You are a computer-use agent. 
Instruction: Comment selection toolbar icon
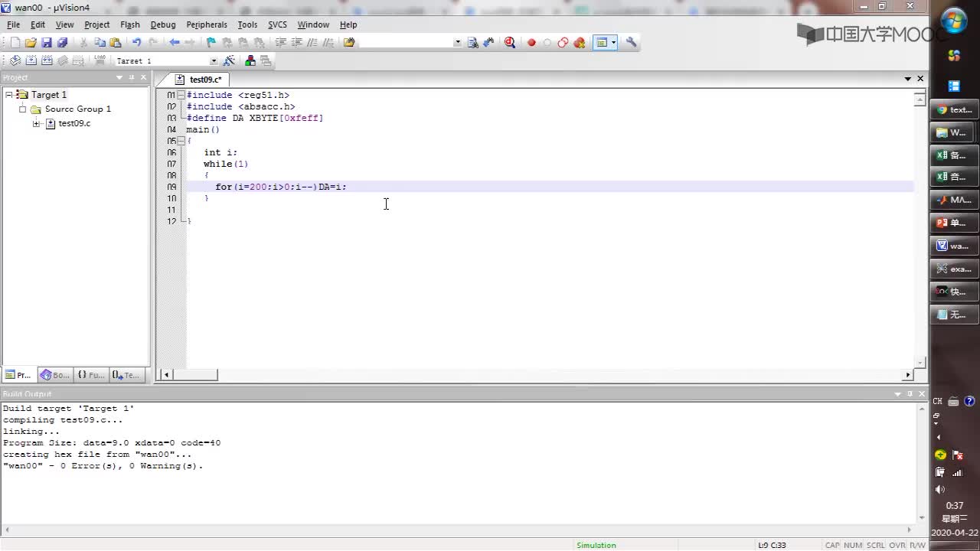pos(312,43)
